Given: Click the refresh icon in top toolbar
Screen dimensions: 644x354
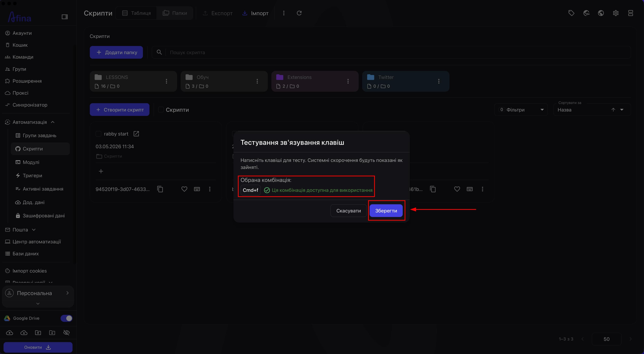Looking at the screenshot, I should coord(299,13).
